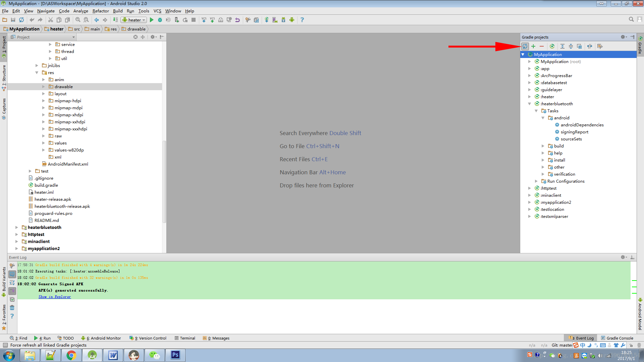Open the Gradle Console button

coord(617,338)
